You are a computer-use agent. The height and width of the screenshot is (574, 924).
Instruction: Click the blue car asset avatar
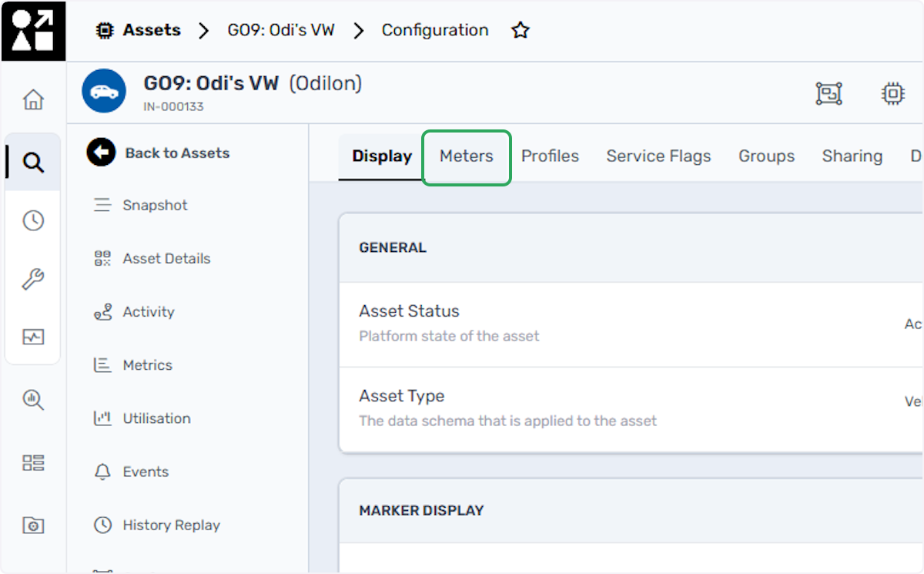point(104,91)
